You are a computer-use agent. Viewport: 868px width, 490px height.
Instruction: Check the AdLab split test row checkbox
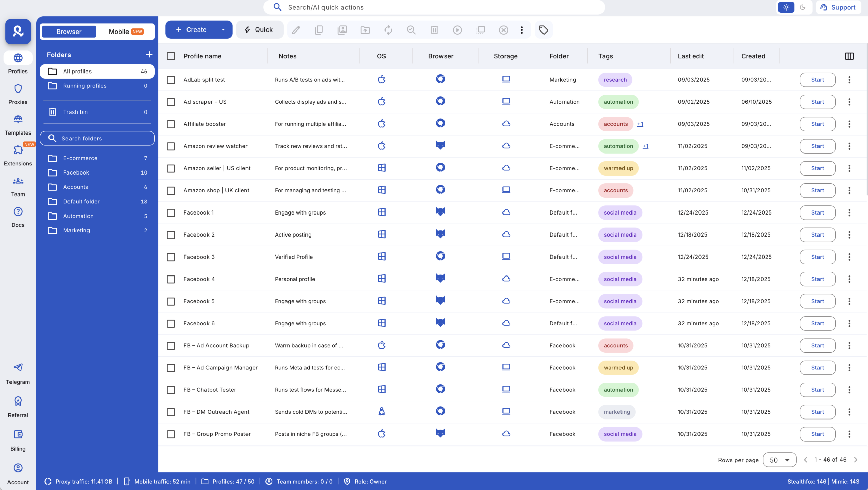[x=171, y=80]
